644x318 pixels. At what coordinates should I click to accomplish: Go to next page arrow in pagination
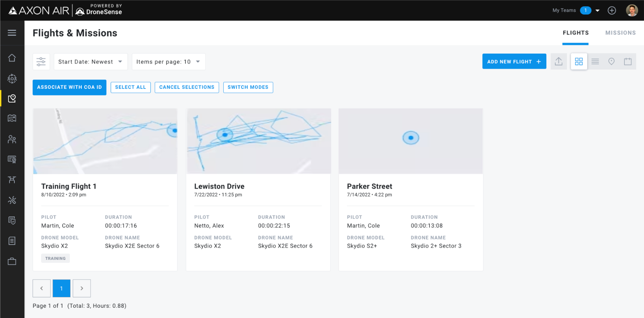pos(82,288)
